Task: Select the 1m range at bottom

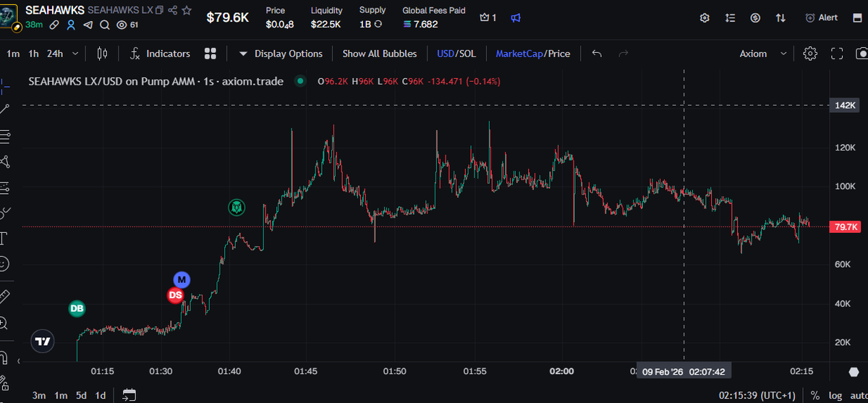Action: point(61,396)
